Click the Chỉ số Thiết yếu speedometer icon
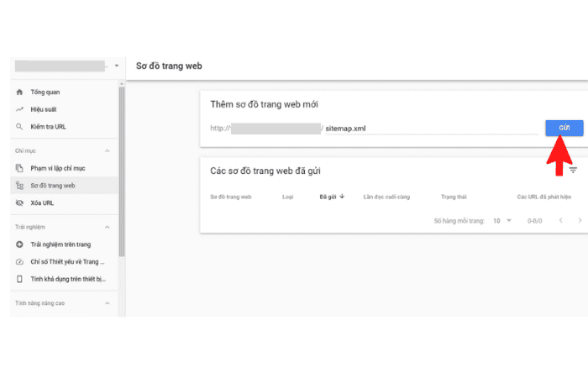The width and height of the screenshot is (588, 378). (19, 262)
